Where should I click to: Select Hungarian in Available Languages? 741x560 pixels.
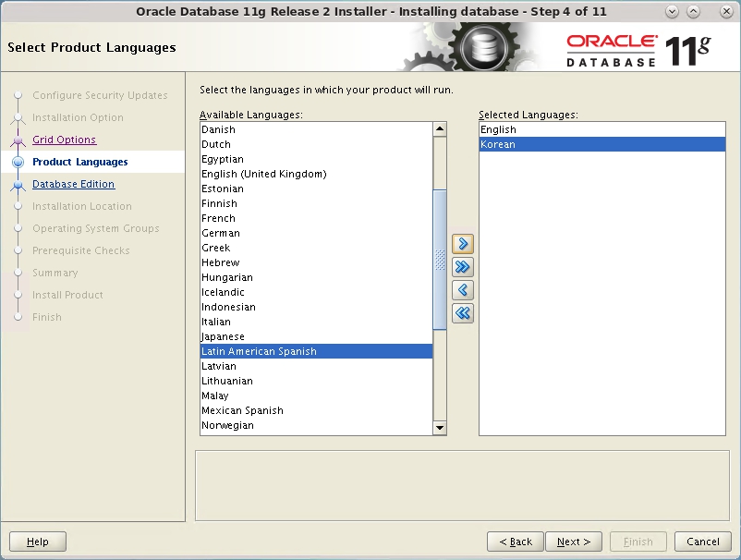[x=316, y=277]
